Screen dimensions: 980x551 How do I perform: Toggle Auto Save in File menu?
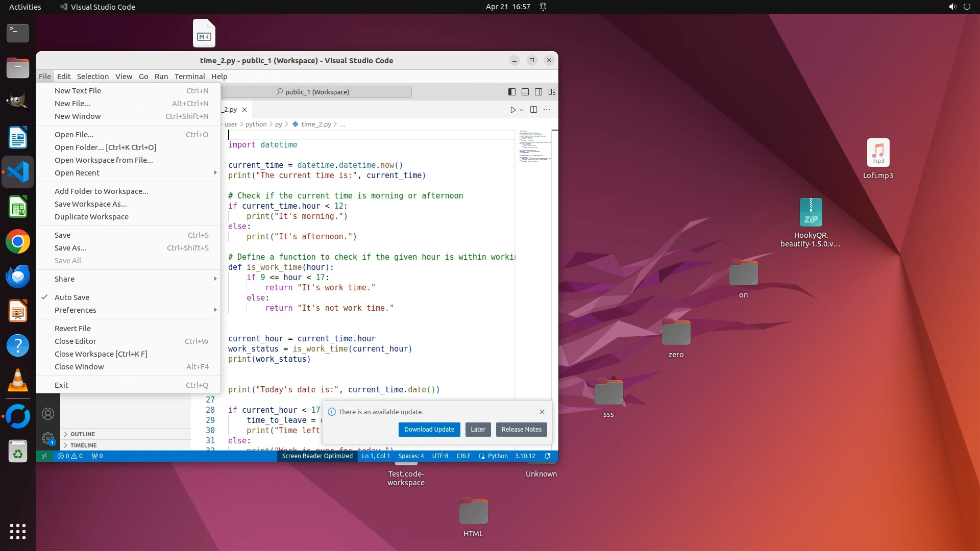72,297
